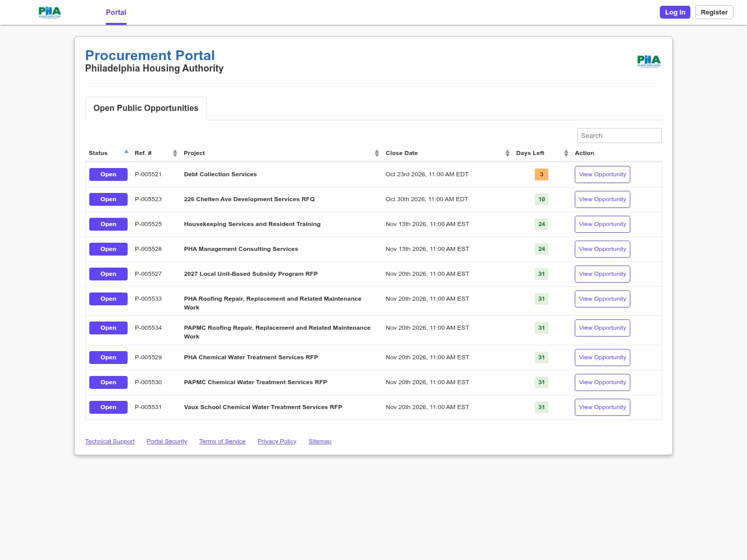Open the Portal navigation tab
The width and height of the screenshot is (747, 560).
[116, 12]
